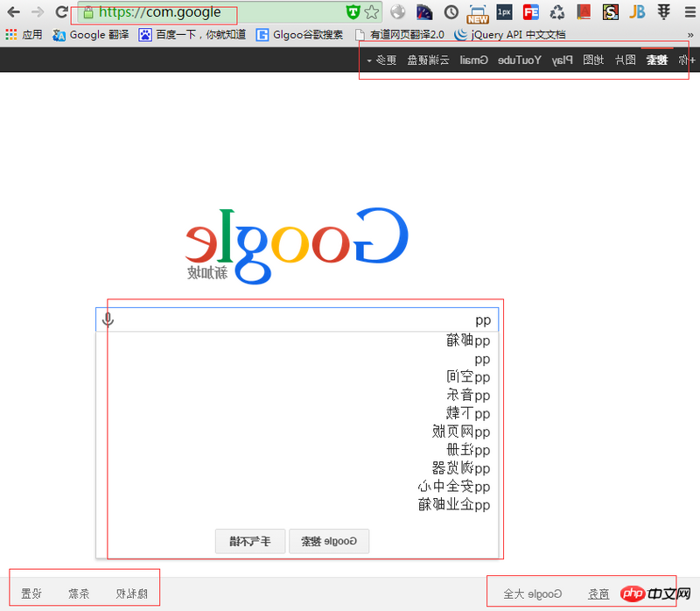Open YouTube in the top navigation bar

[x=520, y=60]
